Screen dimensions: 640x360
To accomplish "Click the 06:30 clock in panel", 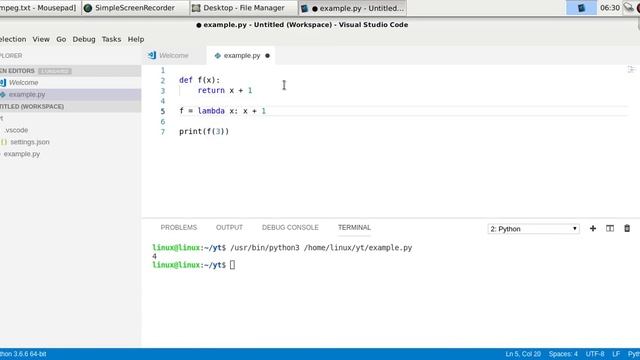I will coord(610,8).
